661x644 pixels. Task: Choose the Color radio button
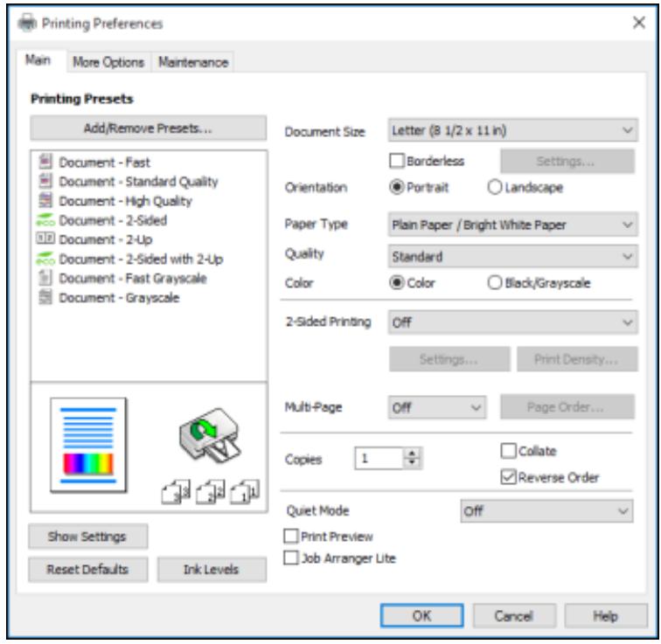point(397,282)
